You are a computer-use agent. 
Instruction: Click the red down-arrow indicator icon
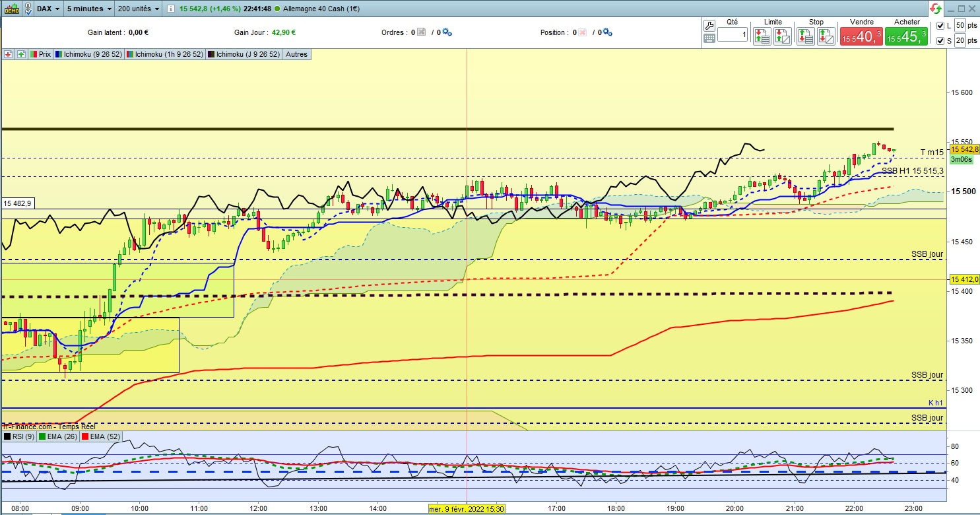pyautogui.click(x=9, y=54)
